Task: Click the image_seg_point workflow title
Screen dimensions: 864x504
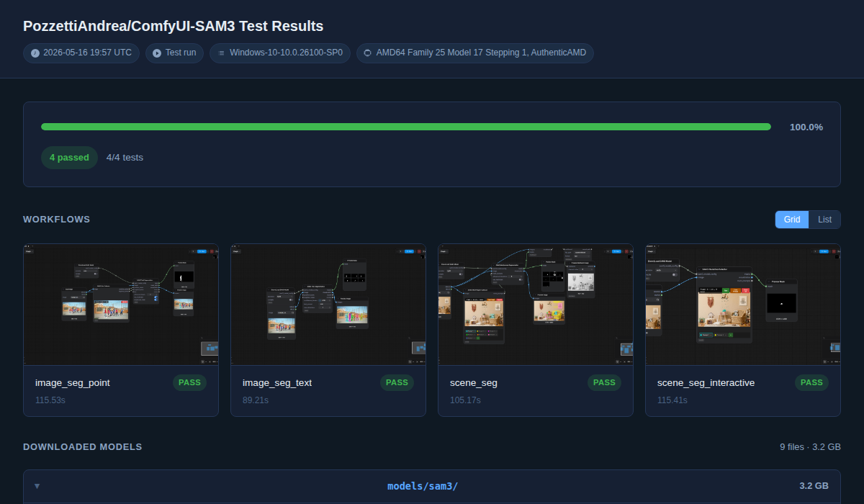Action: click(x=73, y=383)
